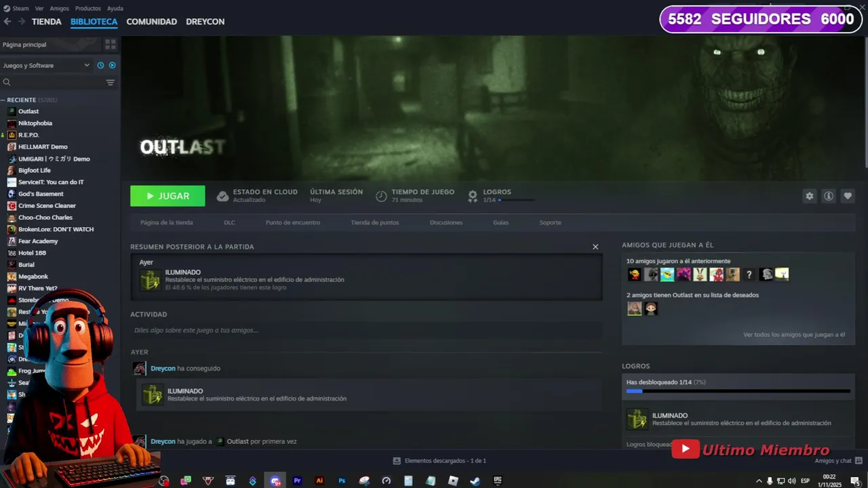The image size is (868, 488).
Task: Toggle sort by recent activity clock icon
Action: pos(101,65)
